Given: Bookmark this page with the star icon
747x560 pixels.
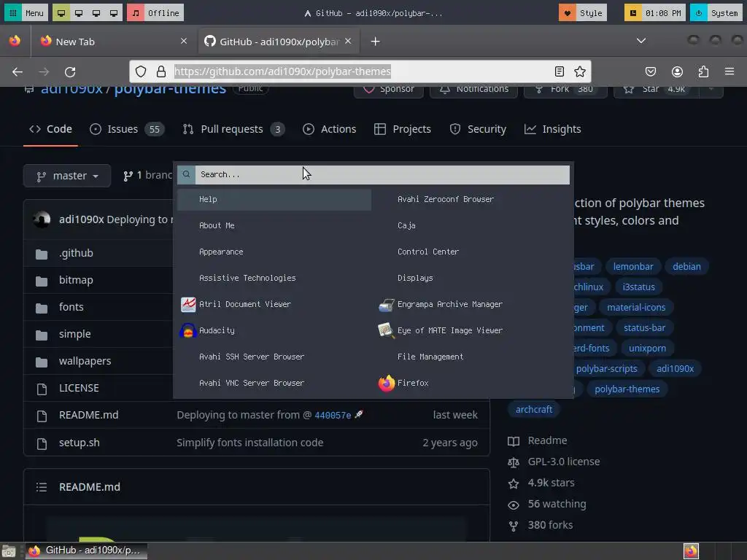Looking at the screenshot, I should 580,71.
